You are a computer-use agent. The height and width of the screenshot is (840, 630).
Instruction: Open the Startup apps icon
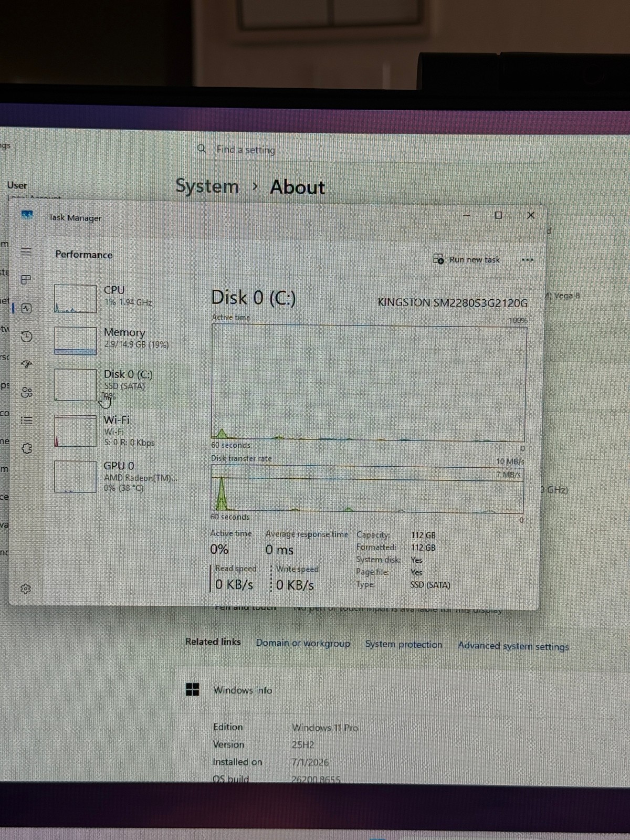26,364
